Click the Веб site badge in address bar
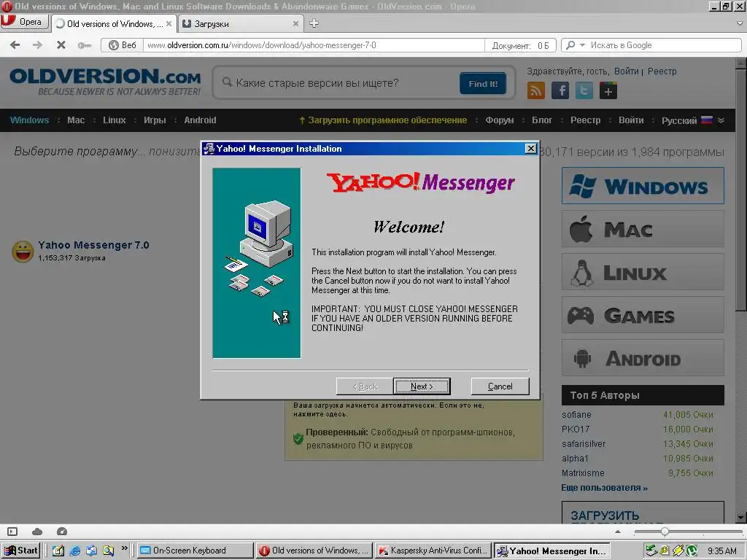Screen dimensions: 747x560 tap(123, 45)
